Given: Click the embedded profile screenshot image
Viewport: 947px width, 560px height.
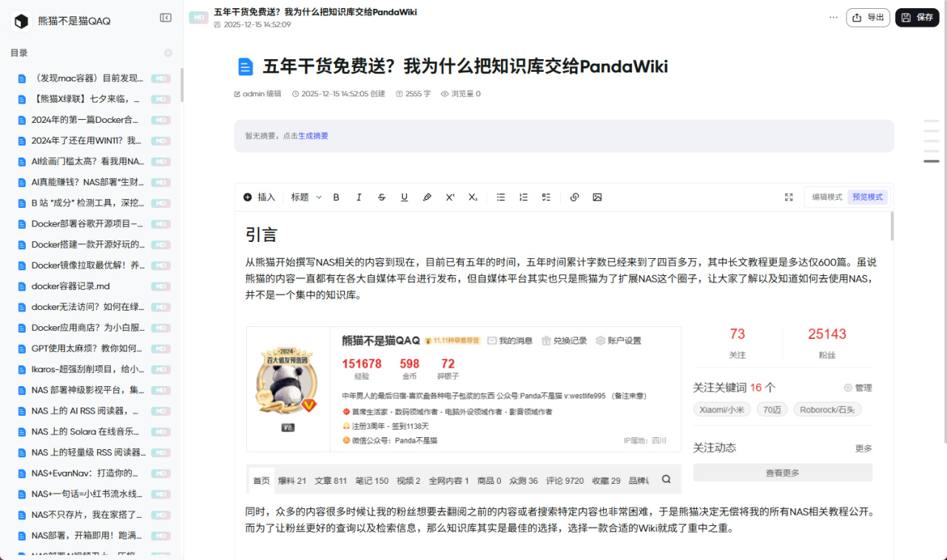Looking at the screenshot, I should (x=562, y=410).
